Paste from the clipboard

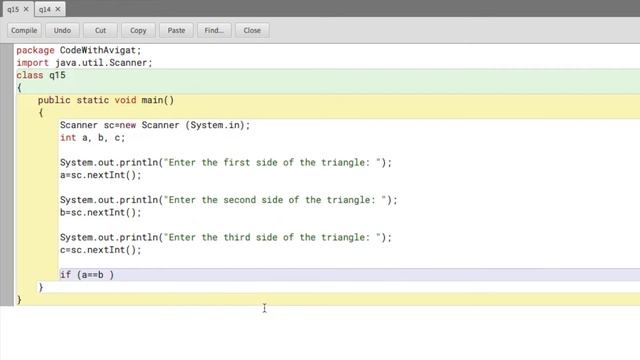[x=176, y=30]
